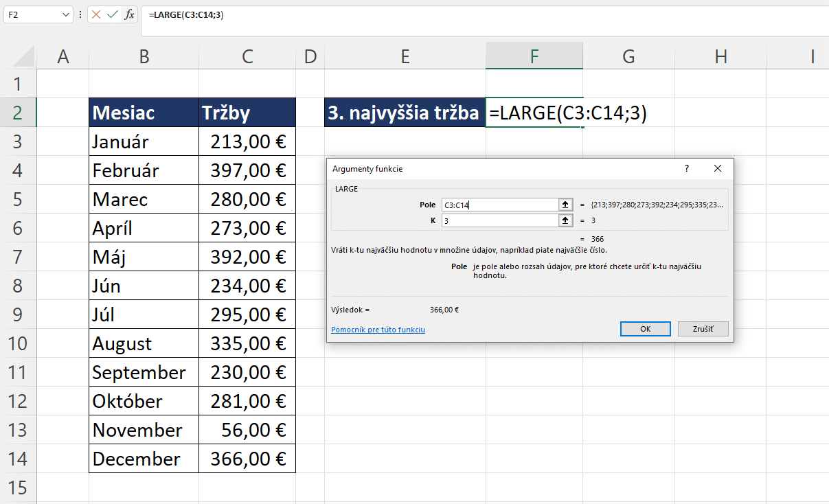Select row 1 header
The height and width of the screenshot is (504, 829).
[x=18, y=84]
